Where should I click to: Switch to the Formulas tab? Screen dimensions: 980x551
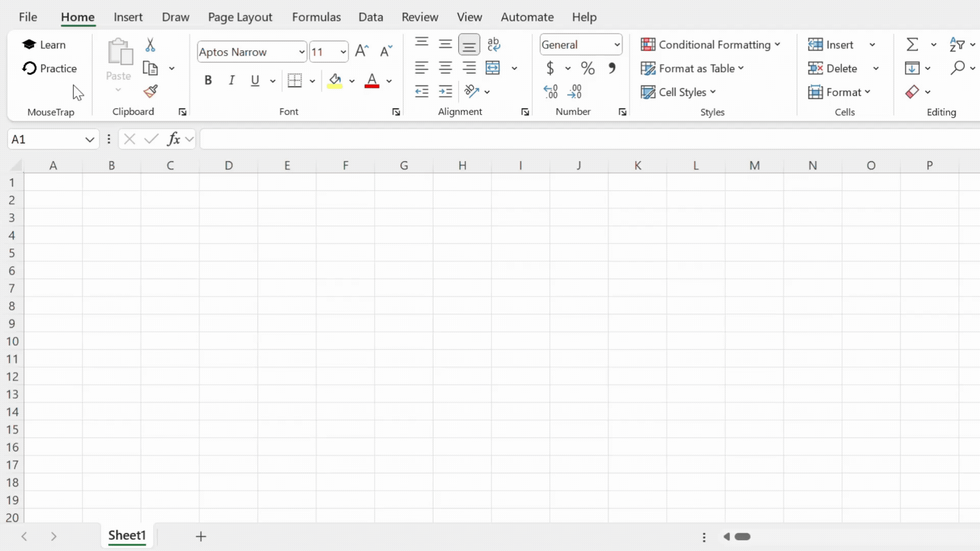click(316, 17)
